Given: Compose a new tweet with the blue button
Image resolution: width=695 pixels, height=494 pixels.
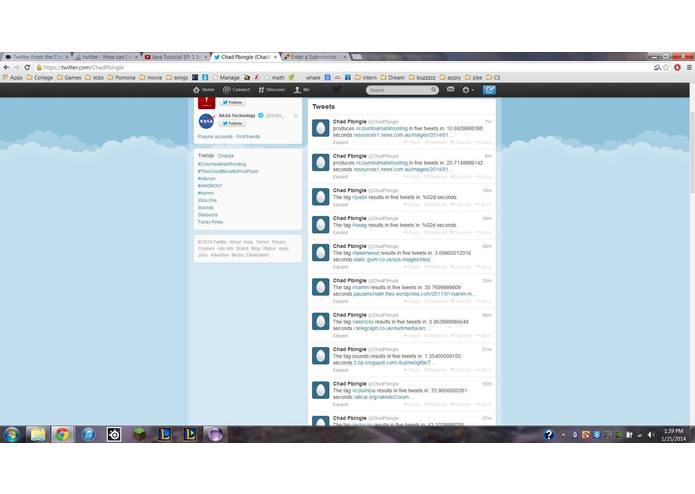Looking at the screenshot, I should [489, 90].
